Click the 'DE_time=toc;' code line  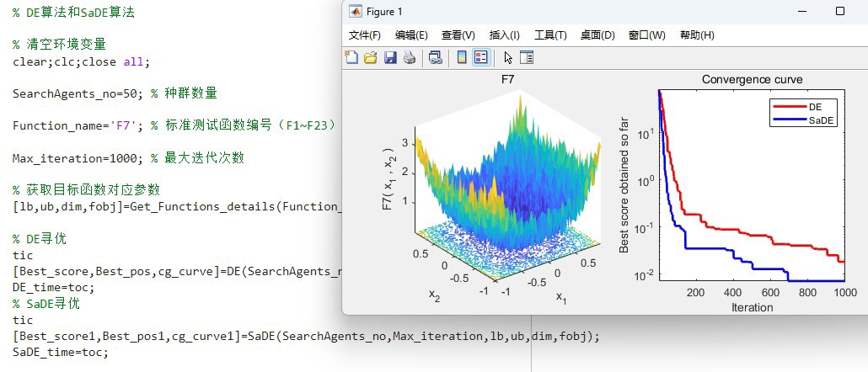tap(54, 288)
